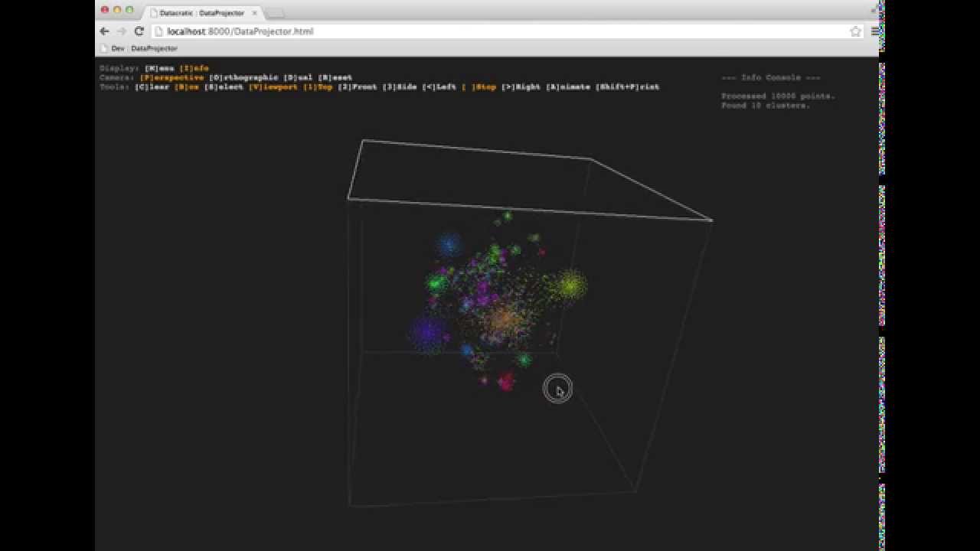Activate the [S]elect tool

224,86
